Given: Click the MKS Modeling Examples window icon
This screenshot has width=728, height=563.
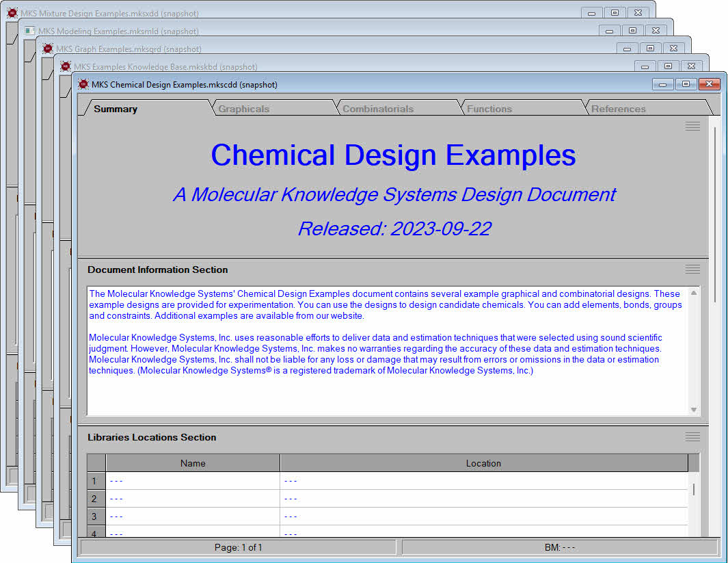Looking at the screenshot, I should point(30,31).
